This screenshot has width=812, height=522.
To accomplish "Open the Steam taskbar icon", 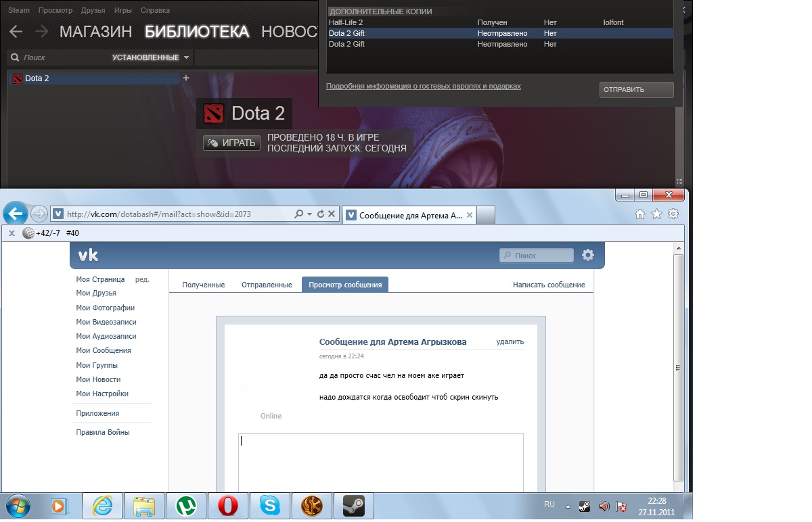I will pyautogui.click(x=353, y=505).
